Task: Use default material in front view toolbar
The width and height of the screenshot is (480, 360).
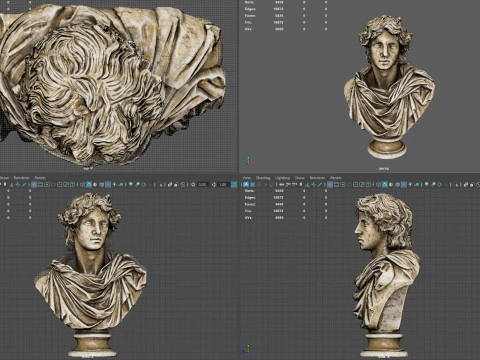Action: (x=95, y=184)
